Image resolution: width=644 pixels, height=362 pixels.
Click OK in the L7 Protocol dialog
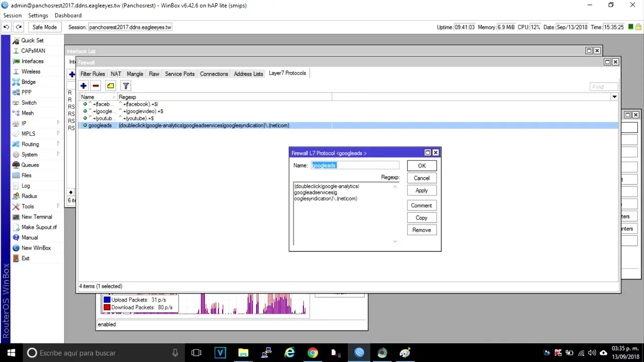tap(422, 166)
